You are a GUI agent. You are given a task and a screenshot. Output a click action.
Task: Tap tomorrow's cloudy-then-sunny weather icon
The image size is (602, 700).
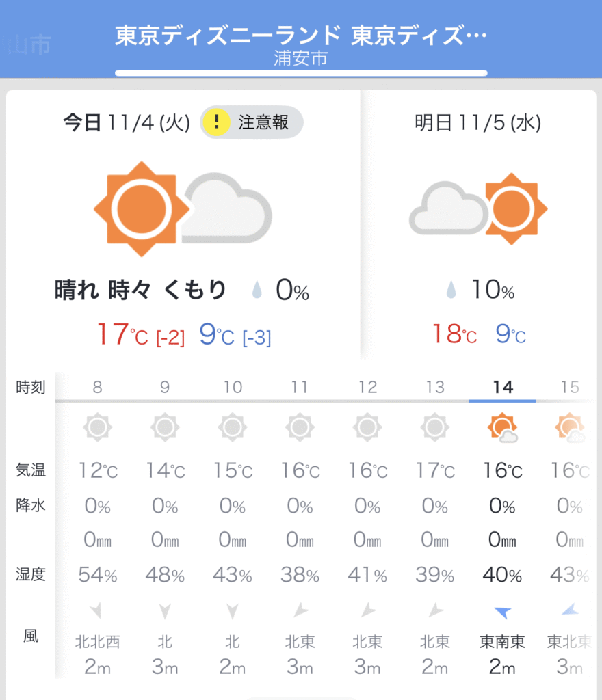pyautogui.click(x=478, y=209)
